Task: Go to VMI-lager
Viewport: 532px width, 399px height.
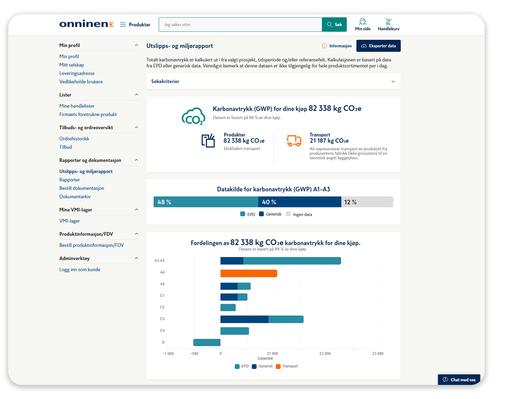Action: click(x=70, y=221)
